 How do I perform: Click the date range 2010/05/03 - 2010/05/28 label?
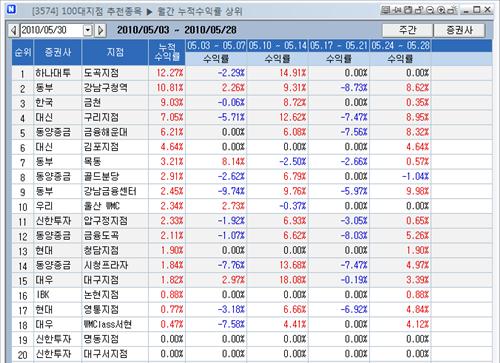coord(177,30)
